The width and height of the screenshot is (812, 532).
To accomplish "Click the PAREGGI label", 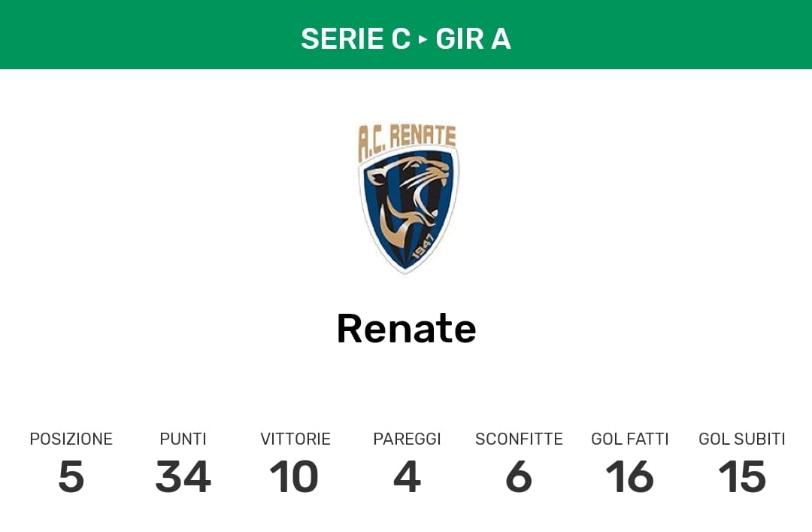I will [407, 439].
